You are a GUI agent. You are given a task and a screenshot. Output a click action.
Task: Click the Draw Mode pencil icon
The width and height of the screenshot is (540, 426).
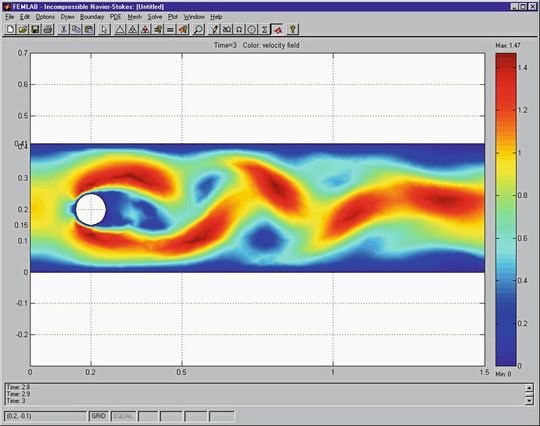coord(214,29)
